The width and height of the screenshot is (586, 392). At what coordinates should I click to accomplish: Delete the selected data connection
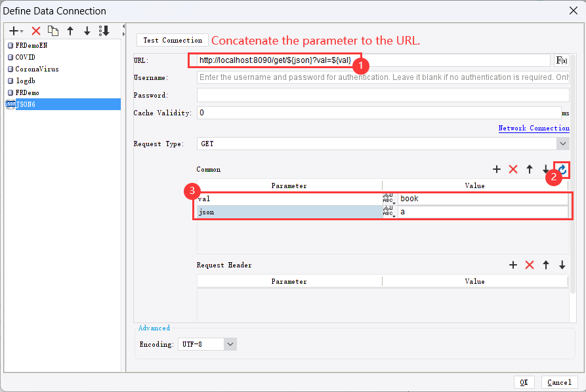tap(36, 30)
